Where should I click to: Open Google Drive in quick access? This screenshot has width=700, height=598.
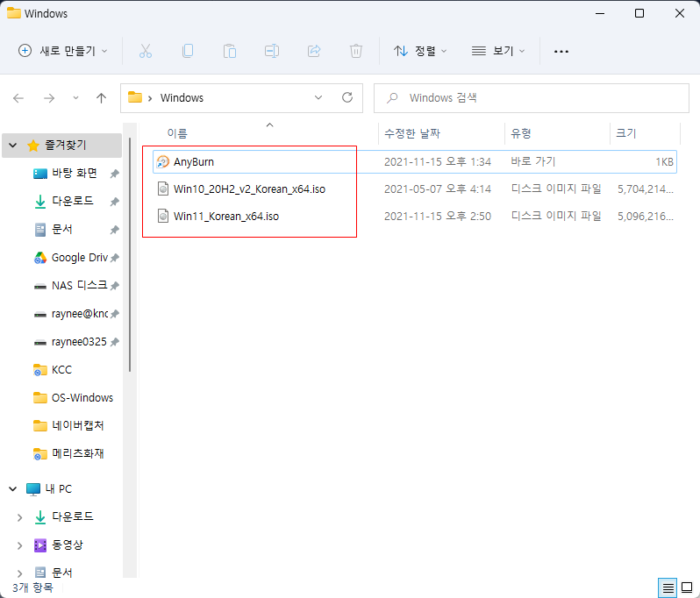tap(80, 258)
